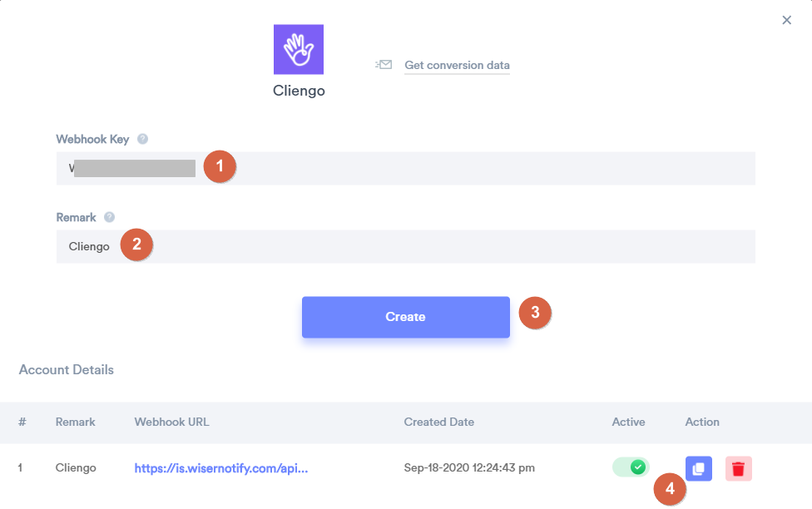Click the Active column header

[x=629, y=422]
